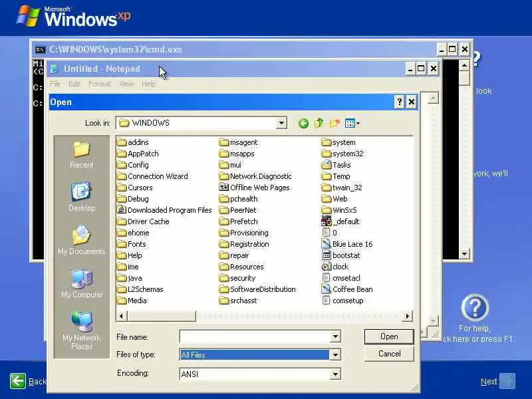Select the Blue Lace 16 bitmap file

(346, 244)
